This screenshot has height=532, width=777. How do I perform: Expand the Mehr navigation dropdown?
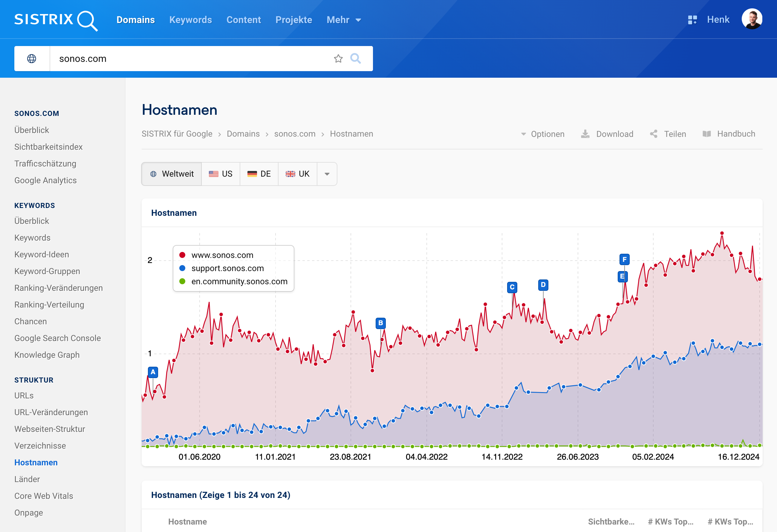point(344,20)
